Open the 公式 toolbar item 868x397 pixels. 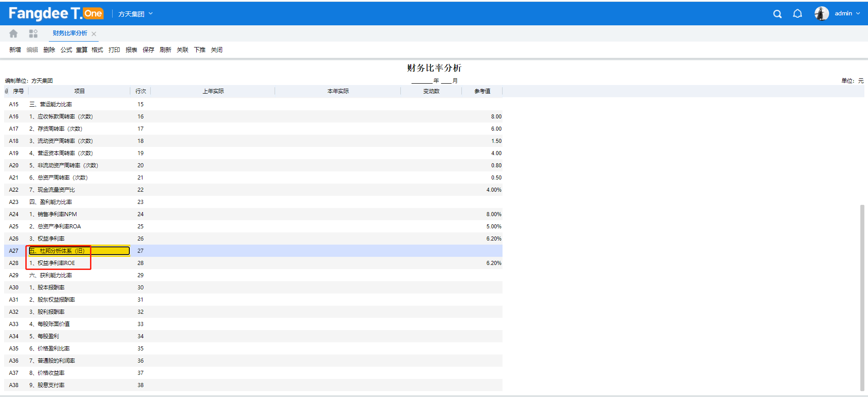click(x=66, y=50)
